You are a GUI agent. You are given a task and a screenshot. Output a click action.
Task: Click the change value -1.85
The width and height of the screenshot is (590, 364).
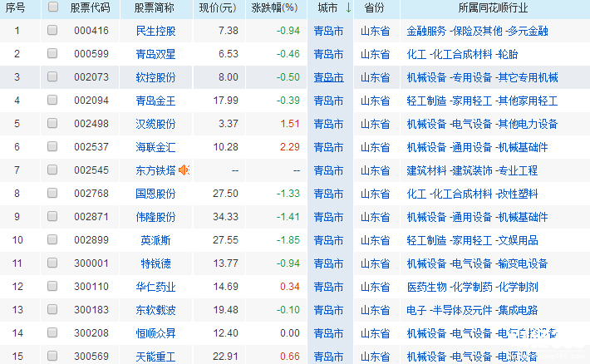288,240
